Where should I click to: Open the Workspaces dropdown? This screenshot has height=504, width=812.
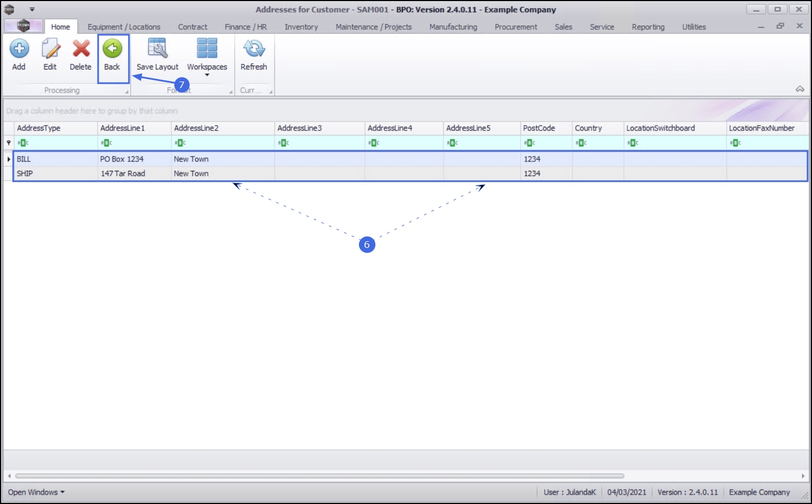(207, 55)
